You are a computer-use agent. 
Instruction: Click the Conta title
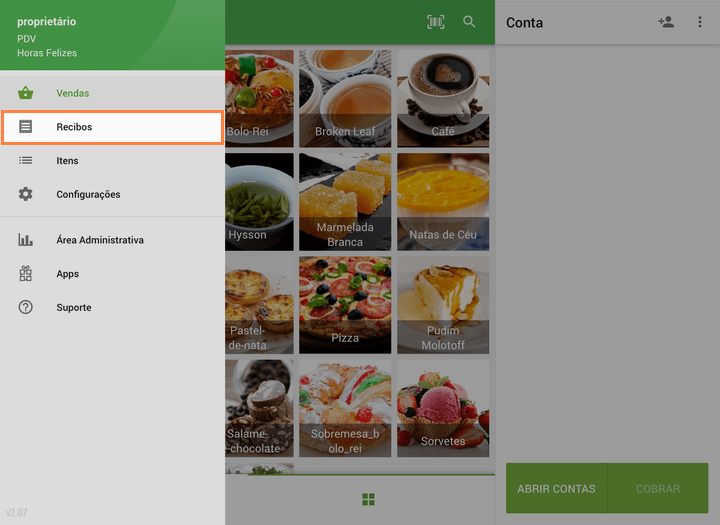point(524,23)
